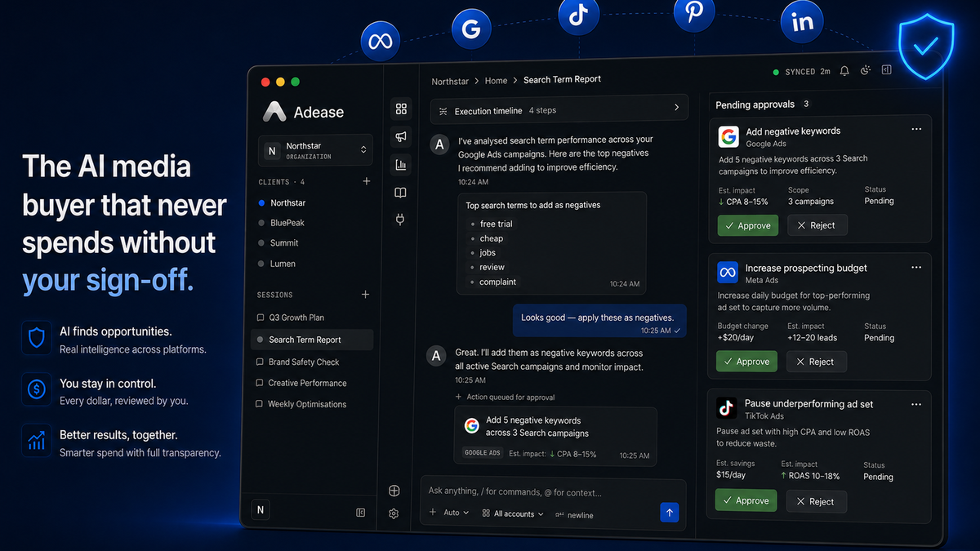The image size is (980, 551).
Task: Reject the Increase prospecting budget action
Action: tap(816, 362)
